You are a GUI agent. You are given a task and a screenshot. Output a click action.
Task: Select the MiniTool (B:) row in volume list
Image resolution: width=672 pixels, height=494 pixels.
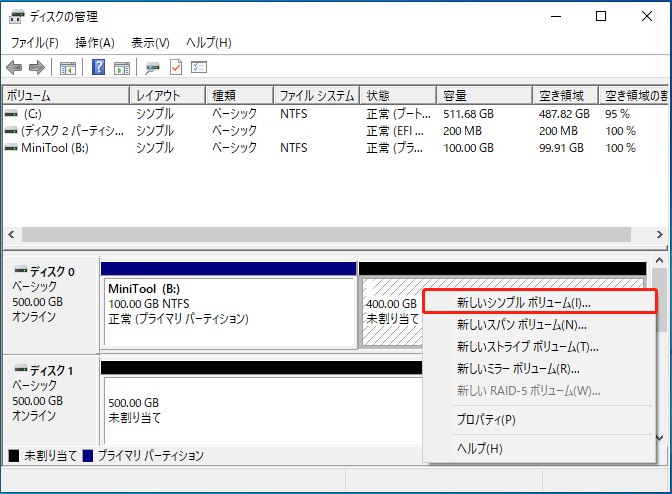[x=336, y=148]
